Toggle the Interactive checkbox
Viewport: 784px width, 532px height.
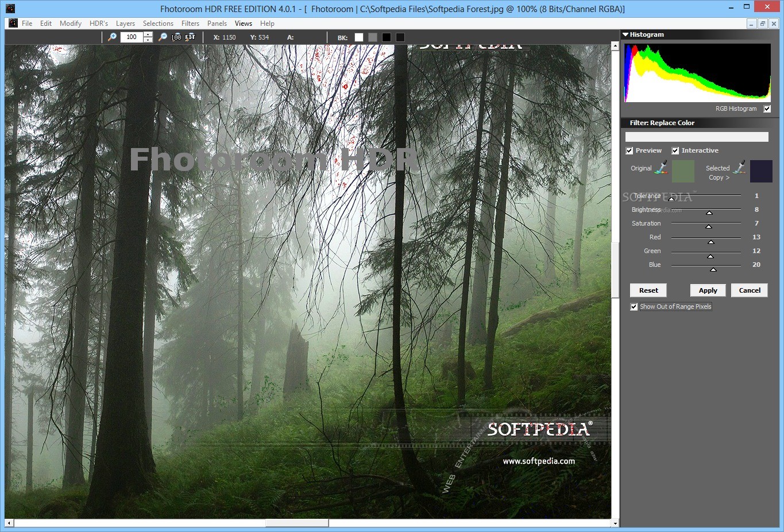[675, 151]
